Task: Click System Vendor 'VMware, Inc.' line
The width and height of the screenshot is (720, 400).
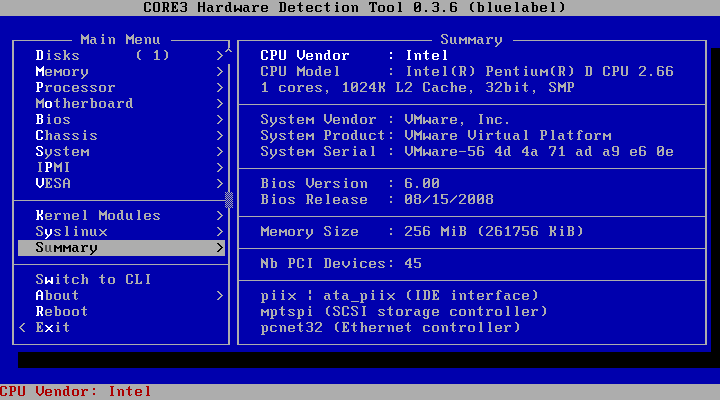Action: coord(385,120)
